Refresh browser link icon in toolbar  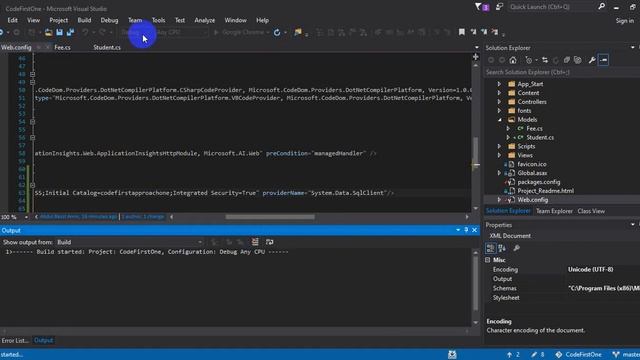click(x=277, y=32)
